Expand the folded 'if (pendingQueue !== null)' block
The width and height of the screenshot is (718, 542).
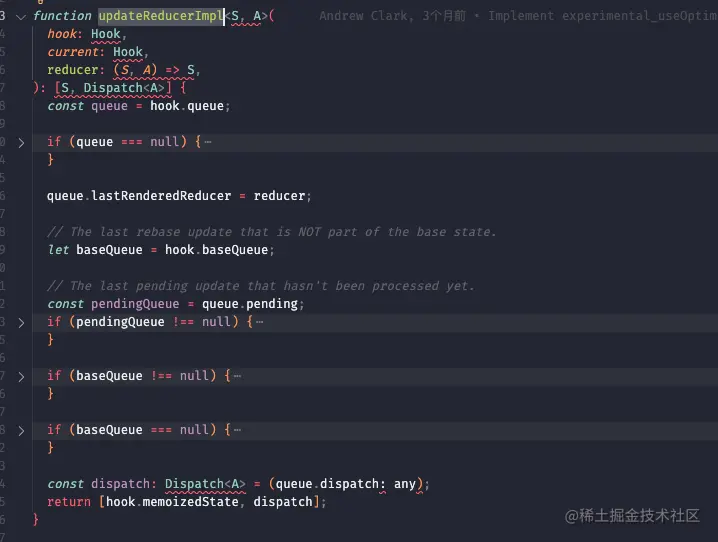21,323
